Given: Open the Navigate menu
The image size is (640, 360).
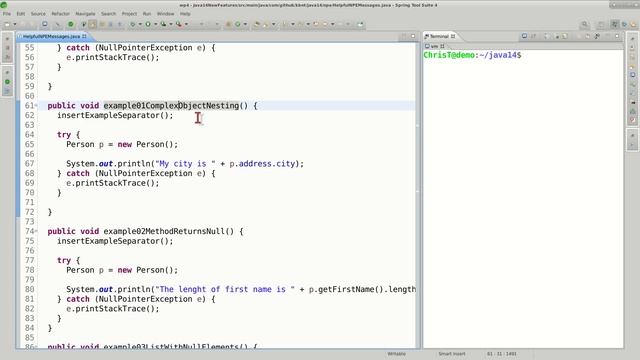Looking at the screenshot, I should point(85,14).
